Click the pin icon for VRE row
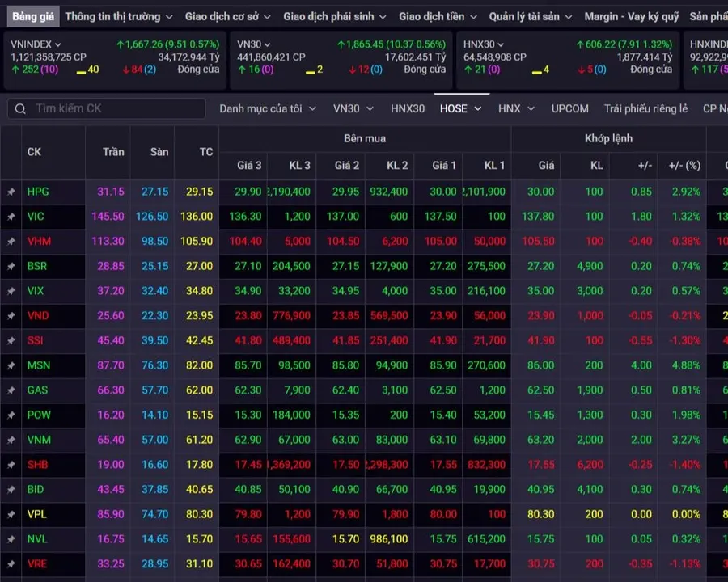728x582 pixels. tap(11, 564)
